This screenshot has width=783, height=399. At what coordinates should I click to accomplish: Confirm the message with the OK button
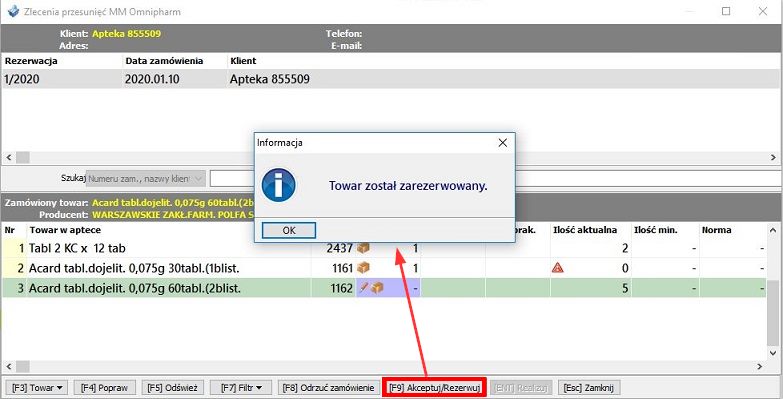click(x=289, y=231)
